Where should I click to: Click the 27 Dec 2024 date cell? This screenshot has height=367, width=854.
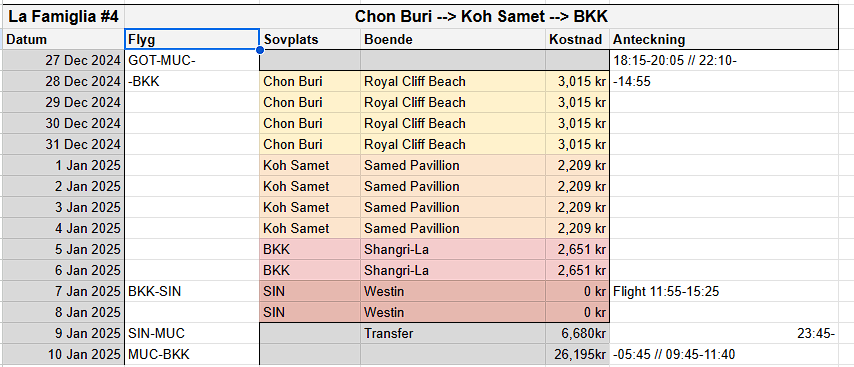tap(64, 60)
